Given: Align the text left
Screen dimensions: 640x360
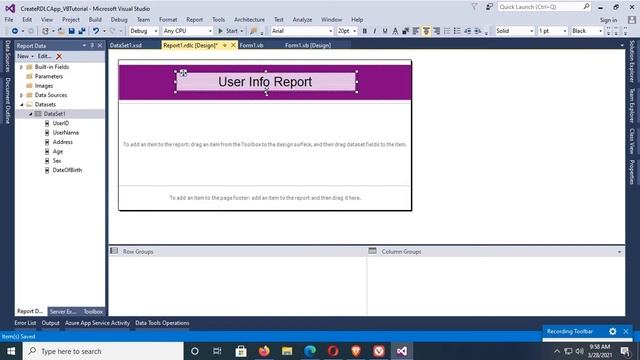Looking at the screenshot, I should click(416, 31).
